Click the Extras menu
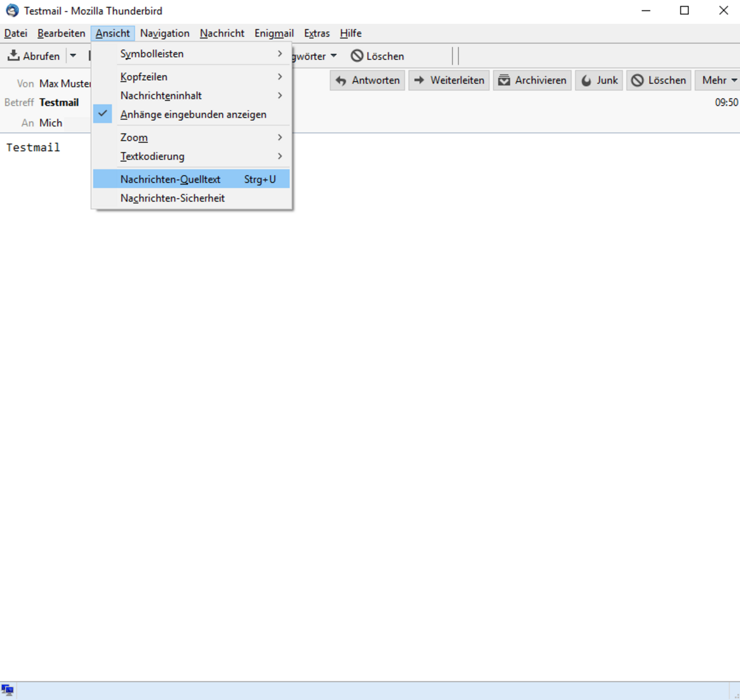The width and height of the screenshot is (740, 700). [316, 33]
